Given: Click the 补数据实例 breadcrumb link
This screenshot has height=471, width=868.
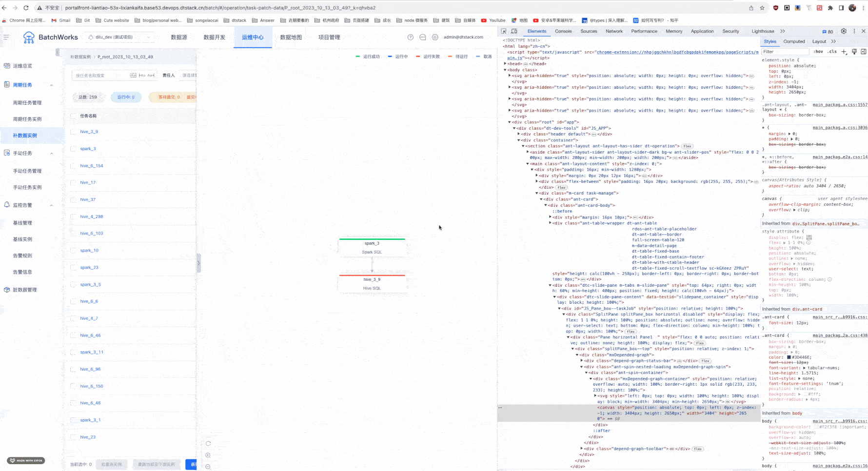Looking at the screenshot, I should (80, 57).
